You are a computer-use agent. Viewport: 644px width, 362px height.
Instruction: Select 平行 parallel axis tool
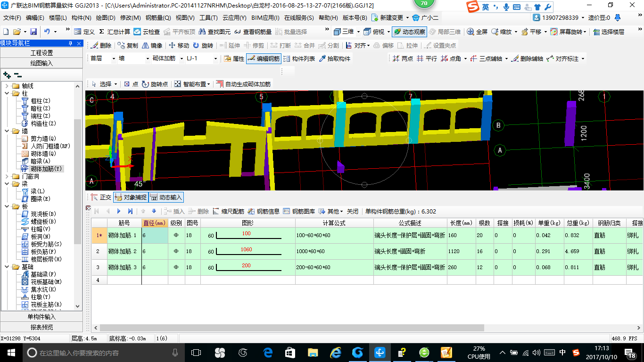pos(427,58)
